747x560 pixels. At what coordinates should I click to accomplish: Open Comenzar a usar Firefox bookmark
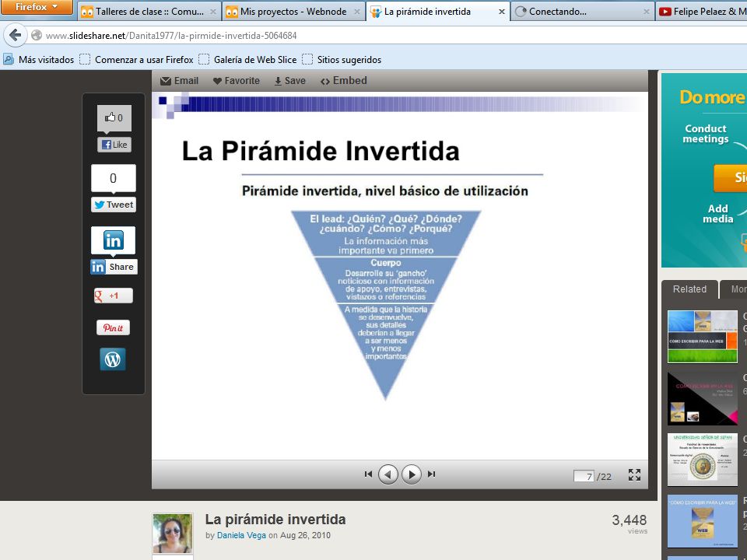pos(136,60)
